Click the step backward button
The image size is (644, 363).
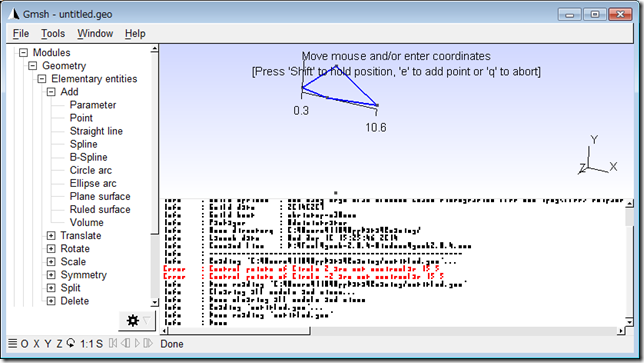126,343
